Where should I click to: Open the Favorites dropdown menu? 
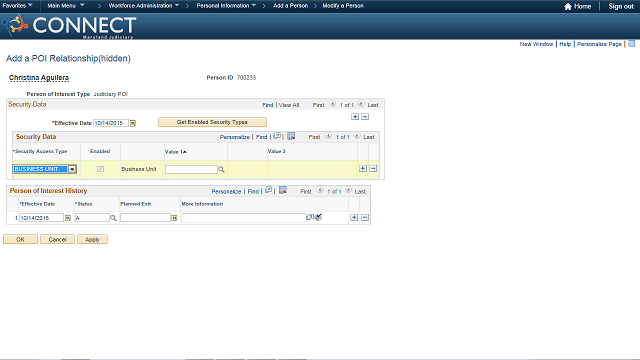(18, 6)
